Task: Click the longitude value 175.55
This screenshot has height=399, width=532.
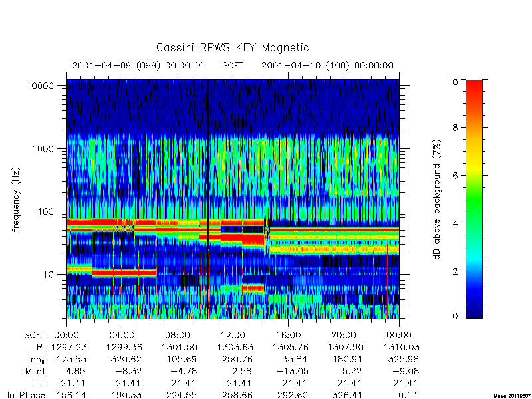Action: pos(71,359)
